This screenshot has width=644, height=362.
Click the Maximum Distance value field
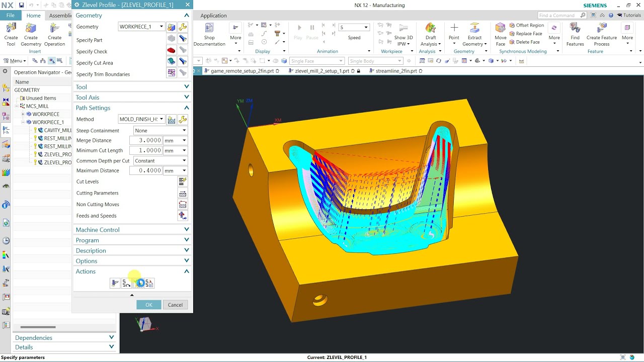coord(146,170)
